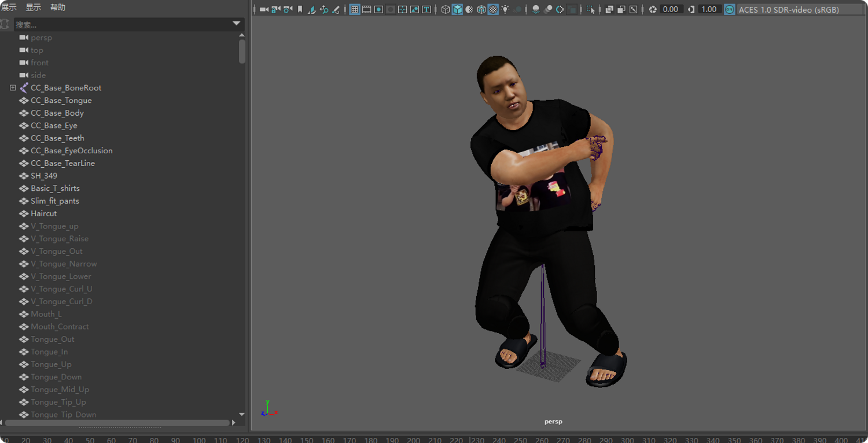
Task: Toggle Use All Lights bulb icon
Action: [505, 9]
